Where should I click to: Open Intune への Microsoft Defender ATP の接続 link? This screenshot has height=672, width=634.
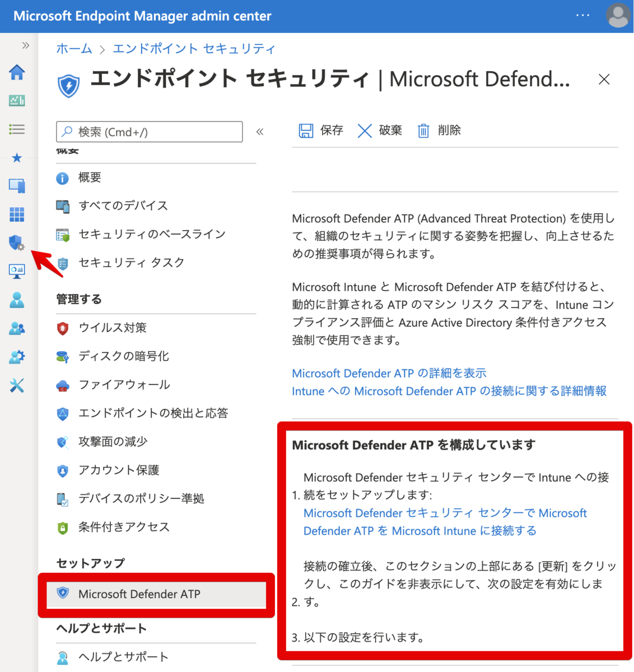[x=449, y=391]
